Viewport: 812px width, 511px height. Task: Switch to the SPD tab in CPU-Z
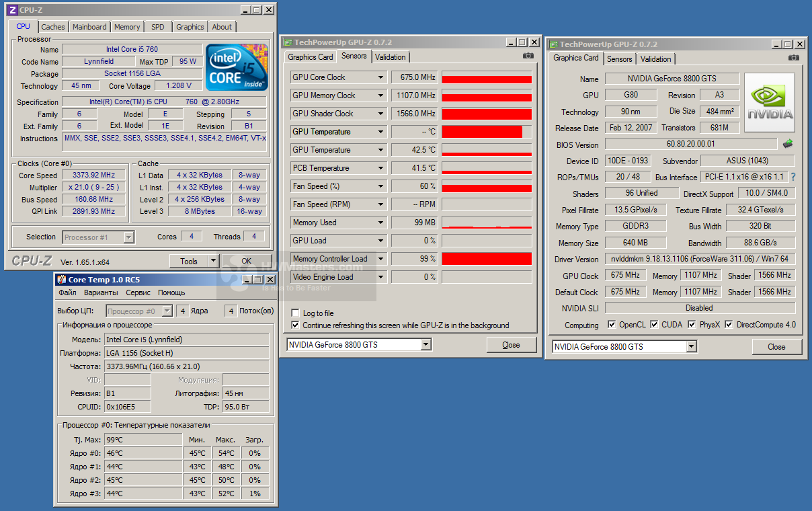pyautogui.click(x=157, y=27)
